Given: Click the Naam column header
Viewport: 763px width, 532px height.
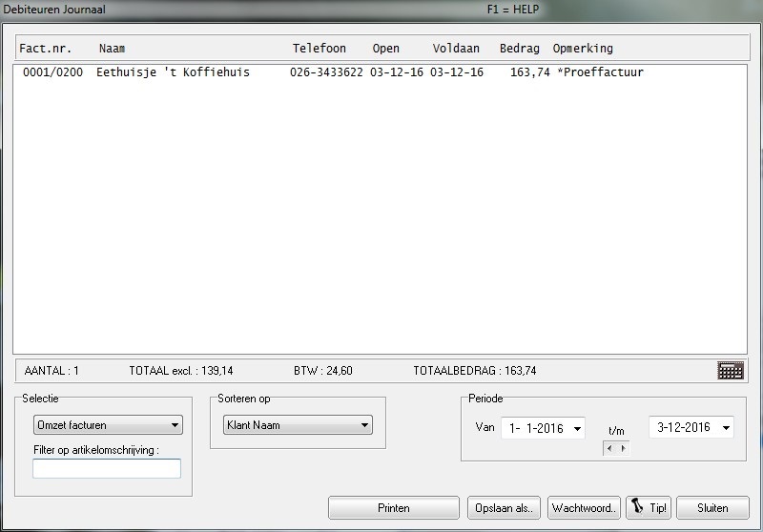Looking at the screenshot, I should click(113, 49).
